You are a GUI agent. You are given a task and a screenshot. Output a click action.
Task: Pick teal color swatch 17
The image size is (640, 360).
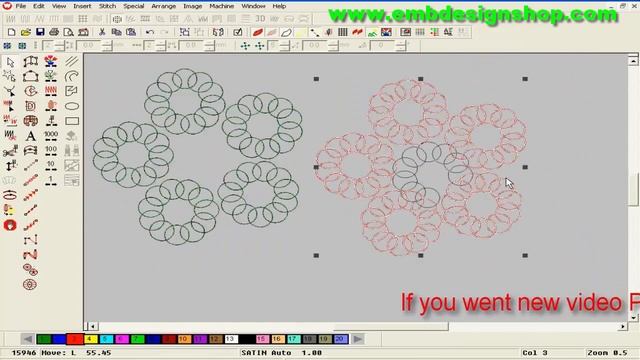tap(293, 339)
